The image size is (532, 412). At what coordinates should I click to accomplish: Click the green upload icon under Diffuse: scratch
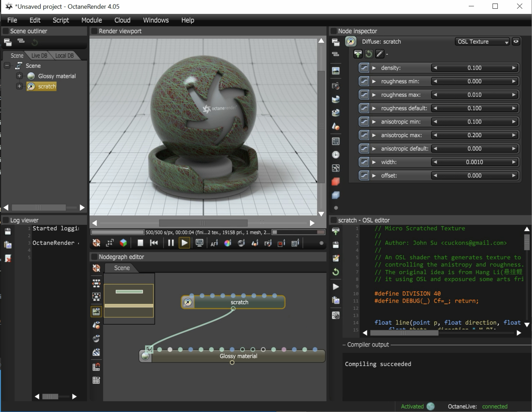358,54
